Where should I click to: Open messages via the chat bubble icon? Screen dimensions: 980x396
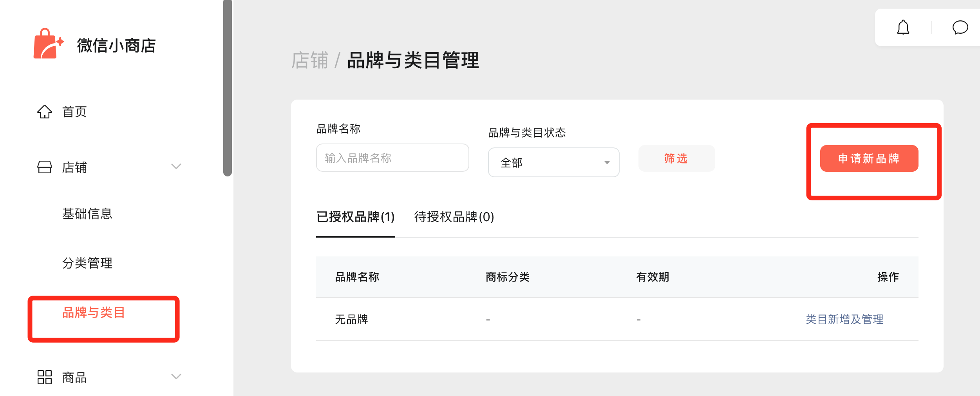click(960, 28)
